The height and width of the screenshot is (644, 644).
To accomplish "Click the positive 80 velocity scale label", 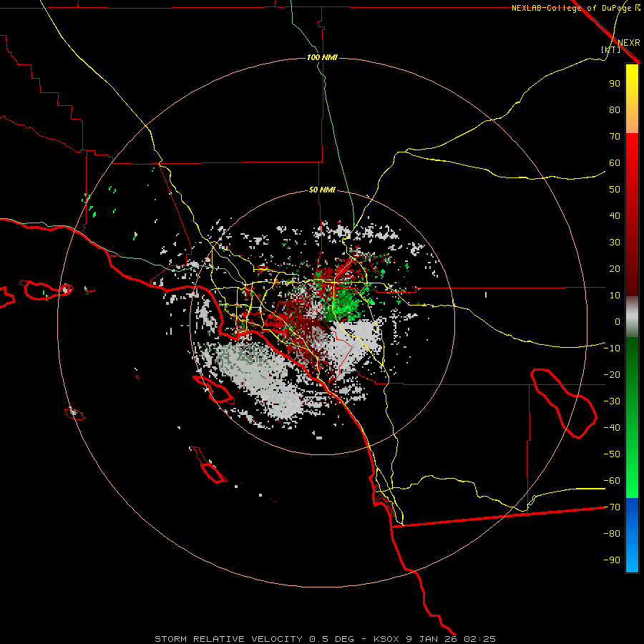I will click(x=615, y=110).
